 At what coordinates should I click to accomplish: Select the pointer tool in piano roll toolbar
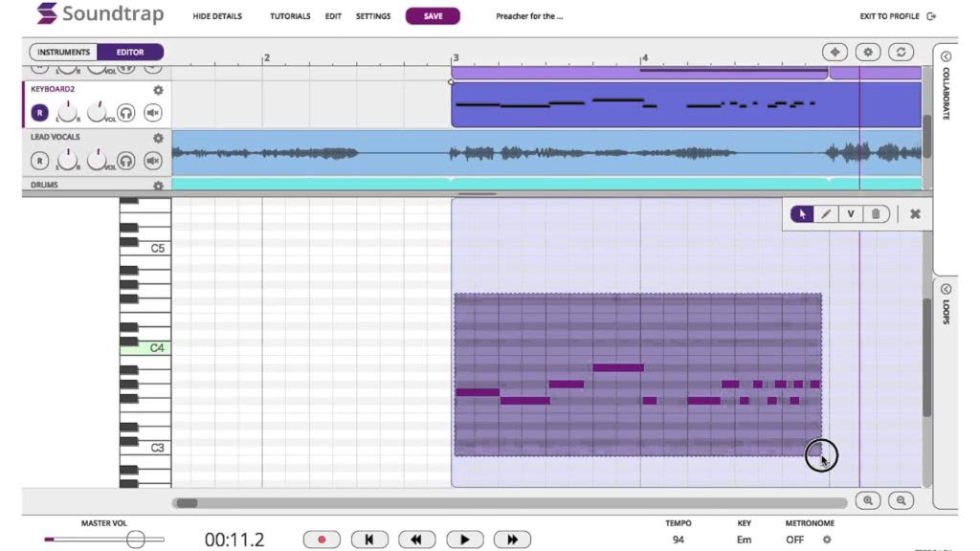point(802,214)
